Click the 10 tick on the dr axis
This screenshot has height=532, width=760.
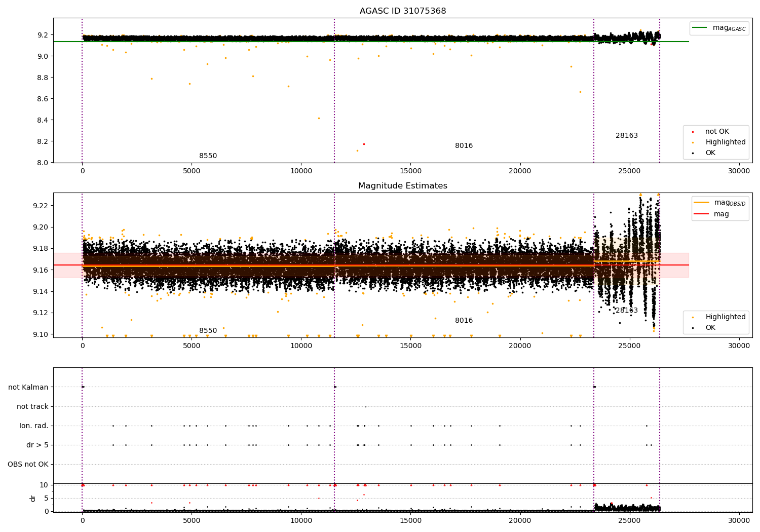pyautogui.click(x=44, y=485)
